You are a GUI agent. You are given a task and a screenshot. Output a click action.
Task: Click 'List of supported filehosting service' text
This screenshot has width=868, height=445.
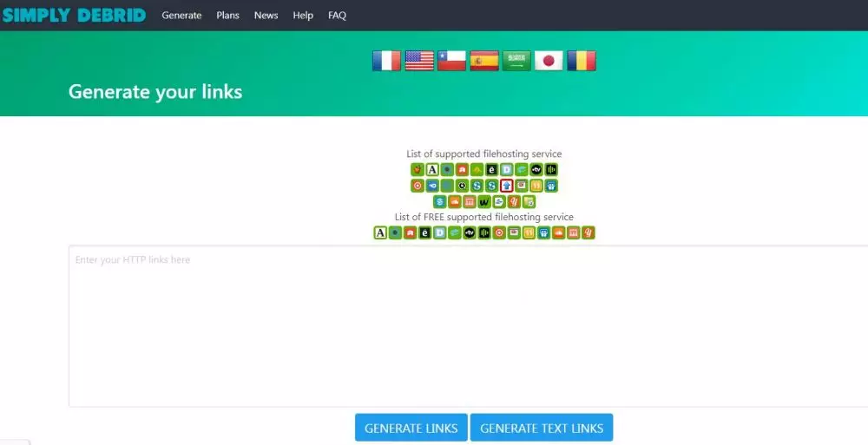(483, 154)
